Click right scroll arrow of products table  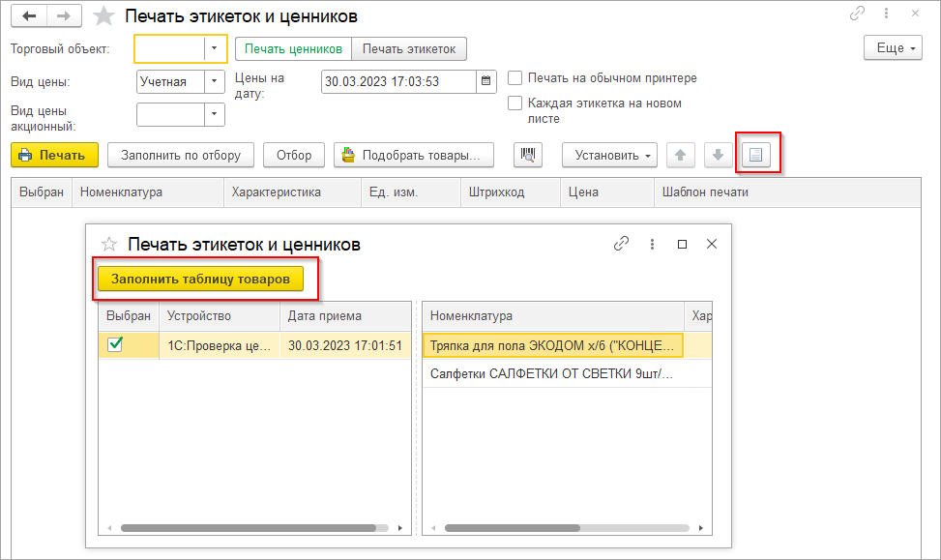[700, 528]
